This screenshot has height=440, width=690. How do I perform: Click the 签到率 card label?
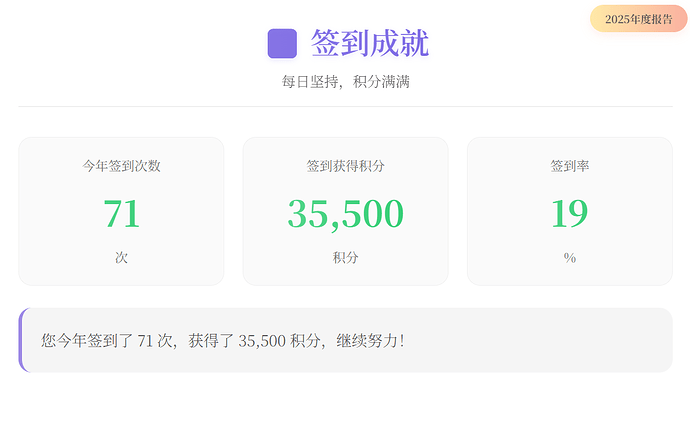pos(569,166)
